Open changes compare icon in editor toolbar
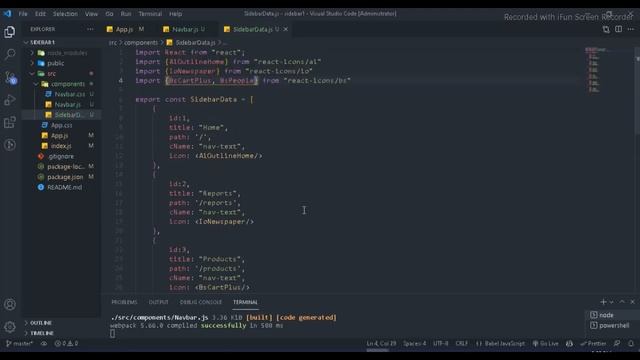This screenshot has width=640, height=360. click(606, 29)
